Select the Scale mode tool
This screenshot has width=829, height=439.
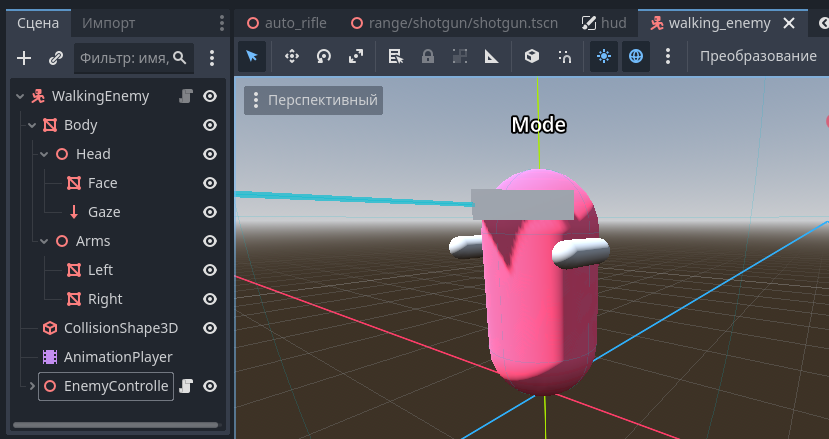point(355,57)
